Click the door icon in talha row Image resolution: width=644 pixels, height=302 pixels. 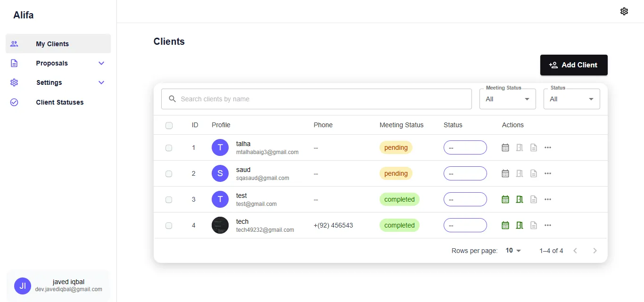(520, 147)
